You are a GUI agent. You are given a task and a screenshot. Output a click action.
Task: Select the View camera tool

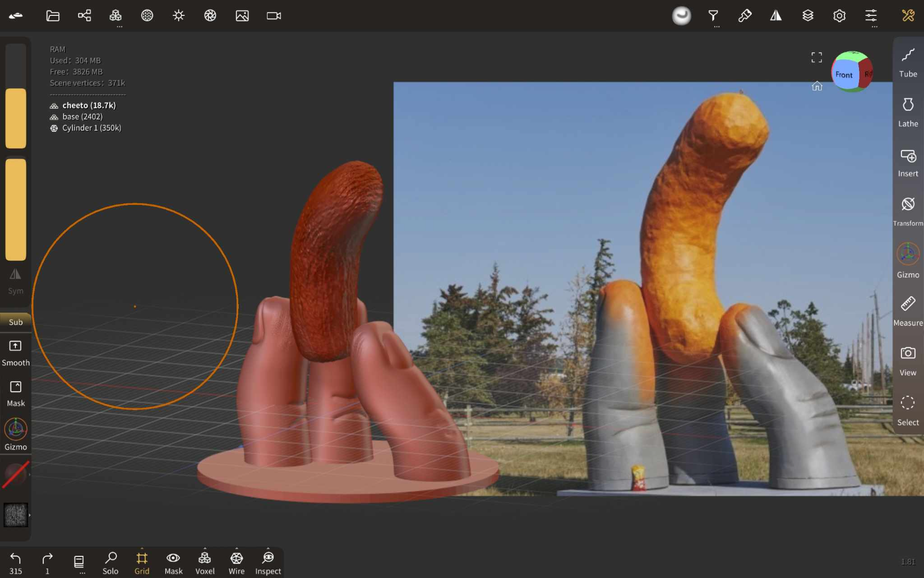tap(908, 361)
